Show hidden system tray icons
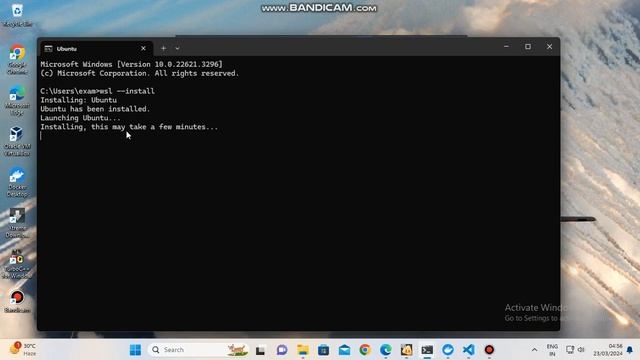Screen dimensions: 640x360 tap(534, 350)
